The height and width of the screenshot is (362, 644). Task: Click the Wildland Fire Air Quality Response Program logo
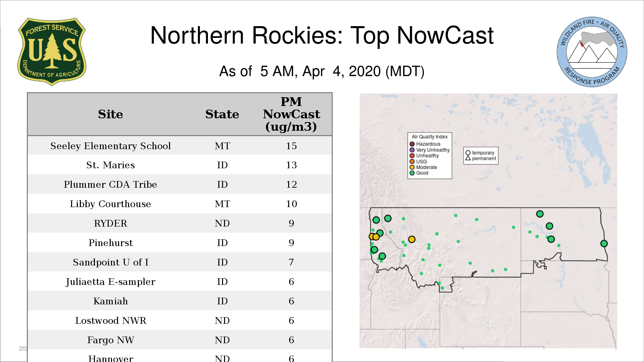pos(592,52)
